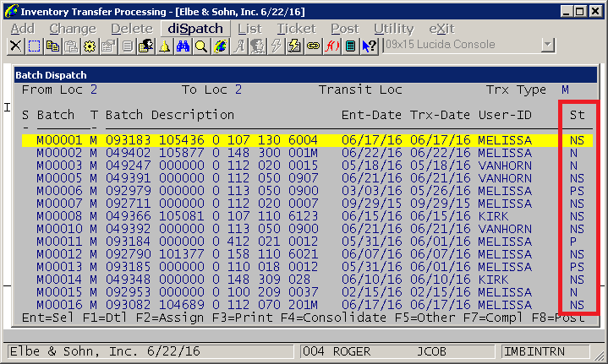This screenshot has width=608, height=364.
Task: Click the binoculars find icon
Action: click(183, 46)
